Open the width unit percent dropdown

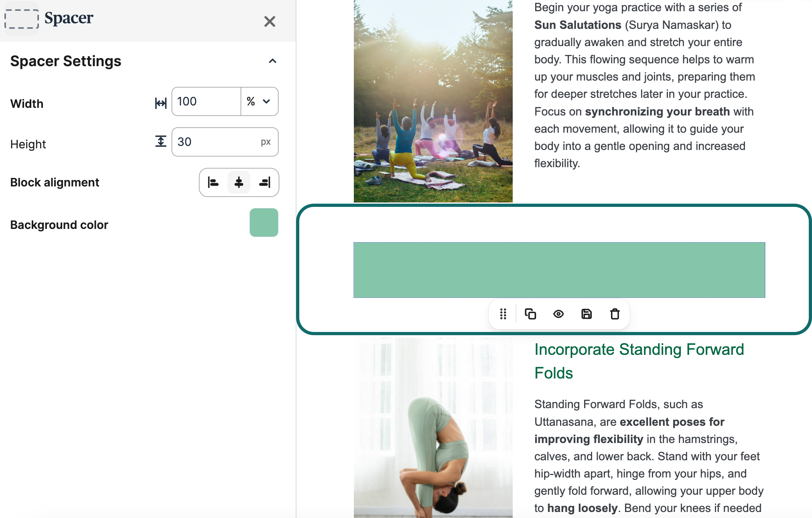click(259, 101)
